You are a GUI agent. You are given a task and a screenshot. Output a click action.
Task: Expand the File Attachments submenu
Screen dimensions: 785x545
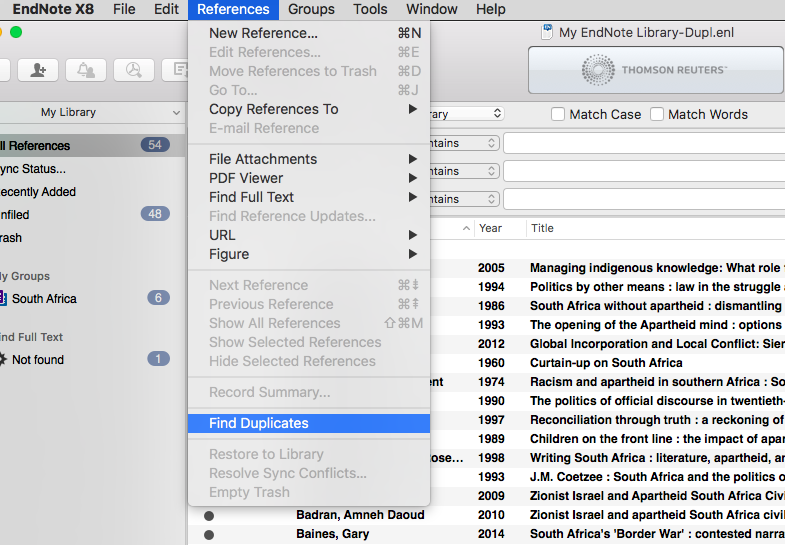(309, 159)
